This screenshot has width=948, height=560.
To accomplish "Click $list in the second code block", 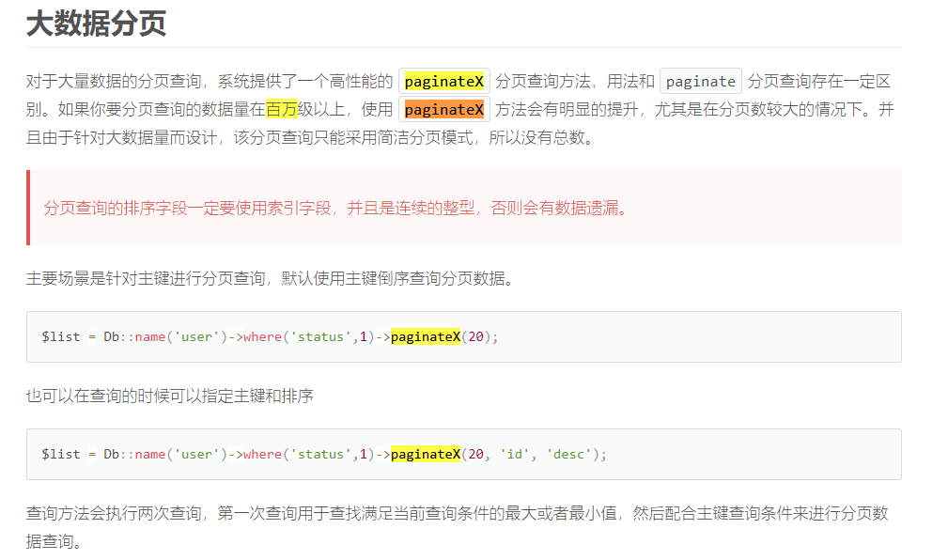I will (61, 454).
